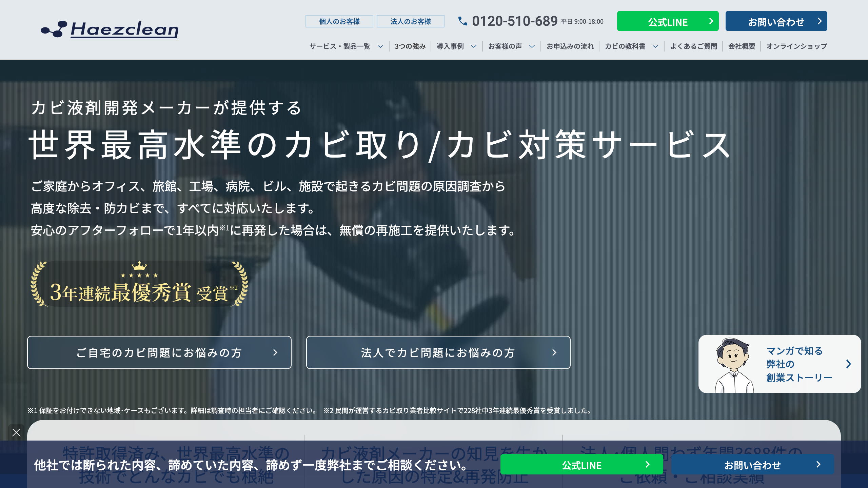
Task: Click the 3年連続最優秀賞 award badge
Action: coord(139,285)
